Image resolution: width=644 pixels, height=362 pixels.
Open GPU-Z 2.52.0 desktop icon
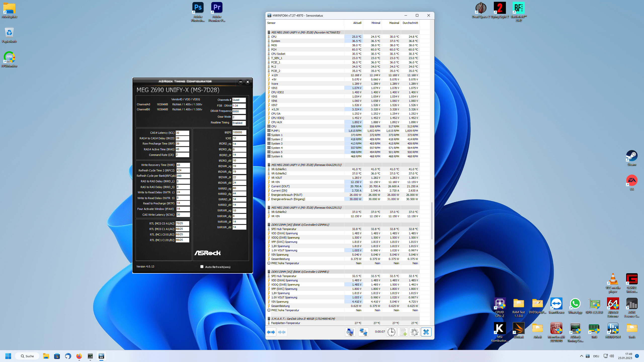[594, 306]
